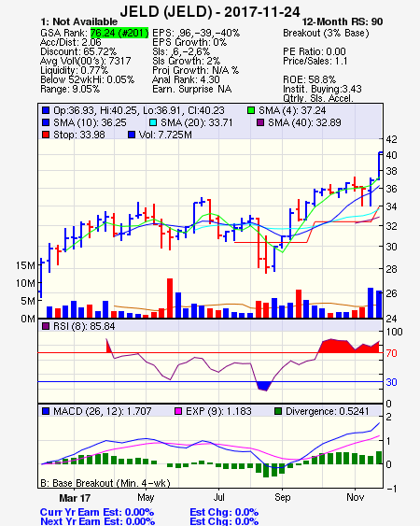Click 'EPS: .96,-39,-40%' text
420x526 pixels.
(196, 33)
